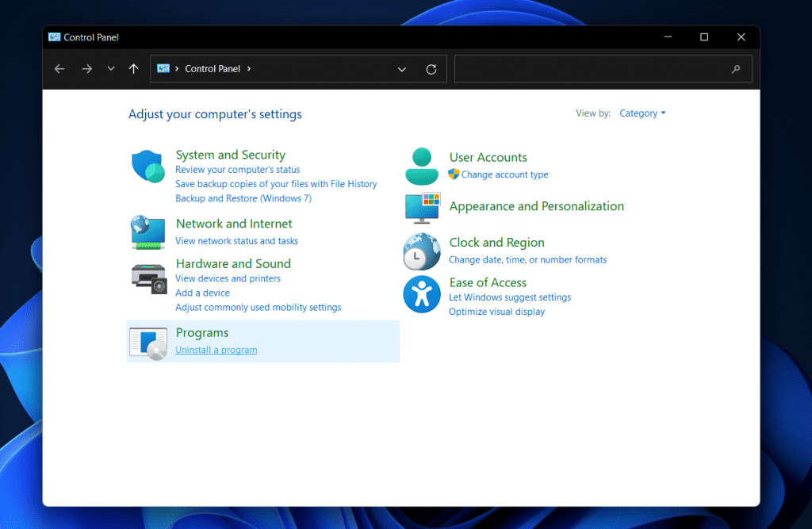Click the Hardware and Sound printer icon

(147, 278)
